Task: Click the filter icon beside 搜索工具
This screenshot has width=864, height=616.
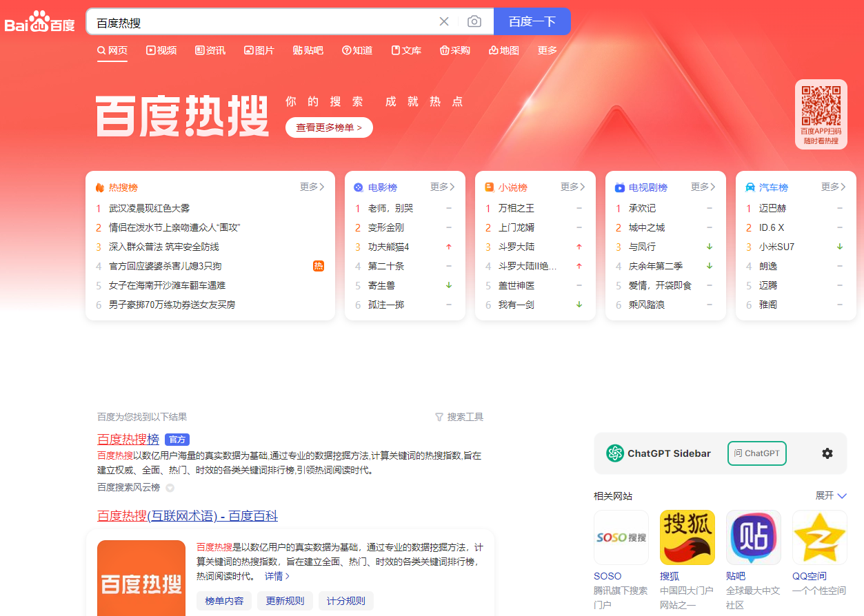Action: click(439, 417)
